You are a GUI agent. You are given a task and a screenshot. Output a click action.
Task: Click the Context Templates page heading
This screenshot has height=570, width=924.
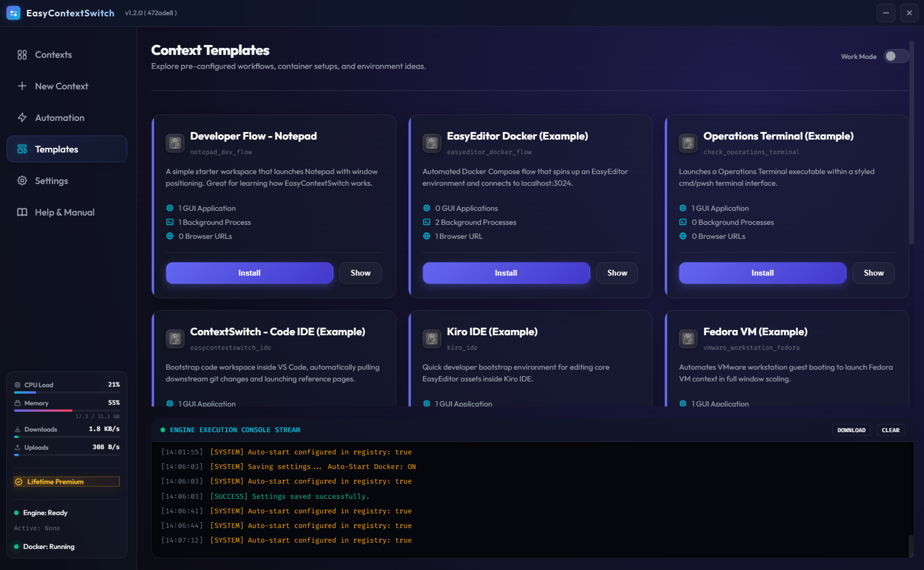[210, 50]
